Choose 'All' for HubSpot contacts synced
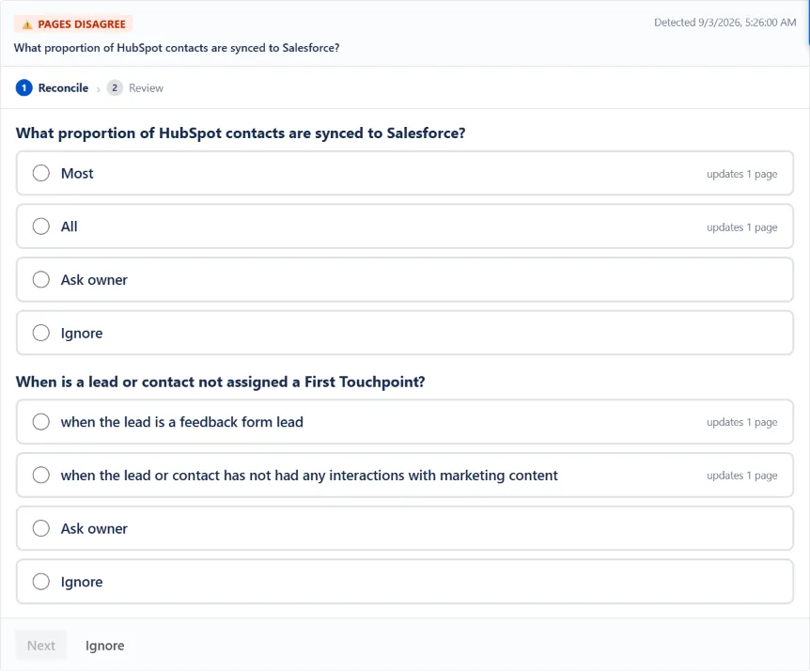 point(404,227)
